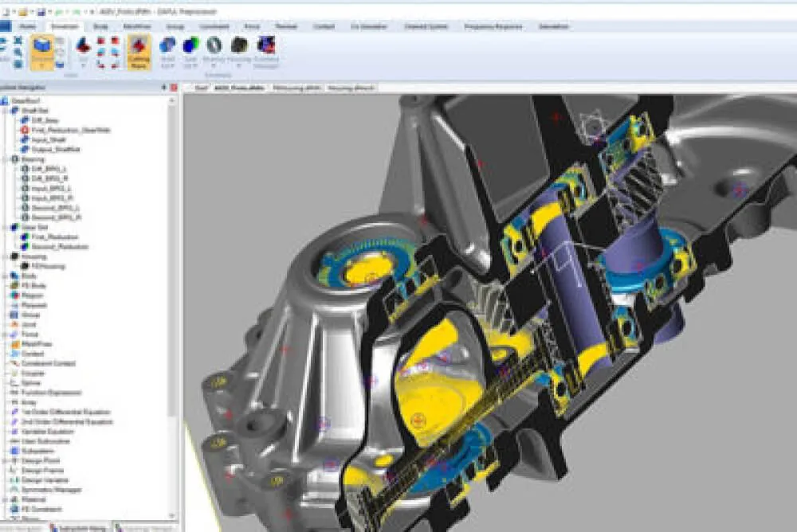The width and height of the screenshot is (797, 532).
Task: Pin the navigator panel with pushpin
Action: coord(165,87)
